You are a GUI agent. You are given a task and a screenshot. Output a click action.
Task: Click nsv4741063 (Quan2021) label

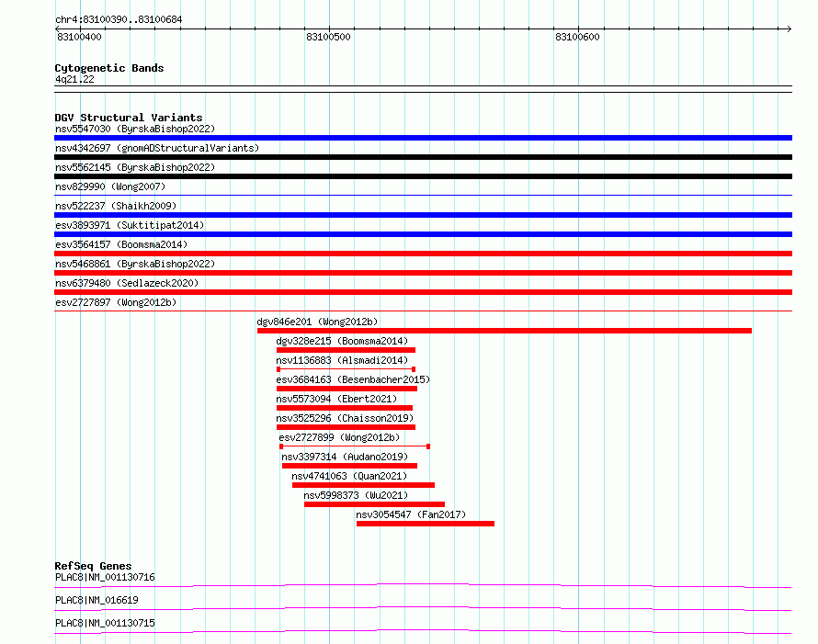coord(349,476)
